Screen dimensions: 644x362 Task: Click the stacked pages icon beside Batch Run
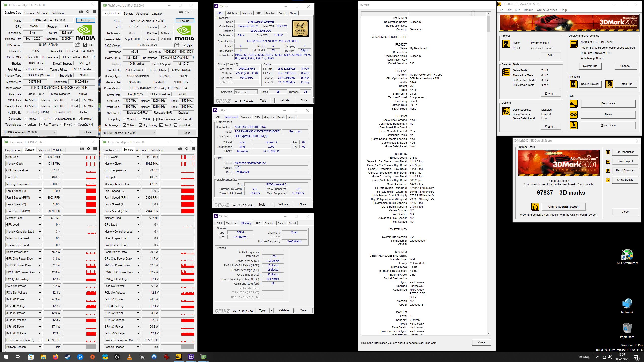pyautogui.click(x=609, y=84)
